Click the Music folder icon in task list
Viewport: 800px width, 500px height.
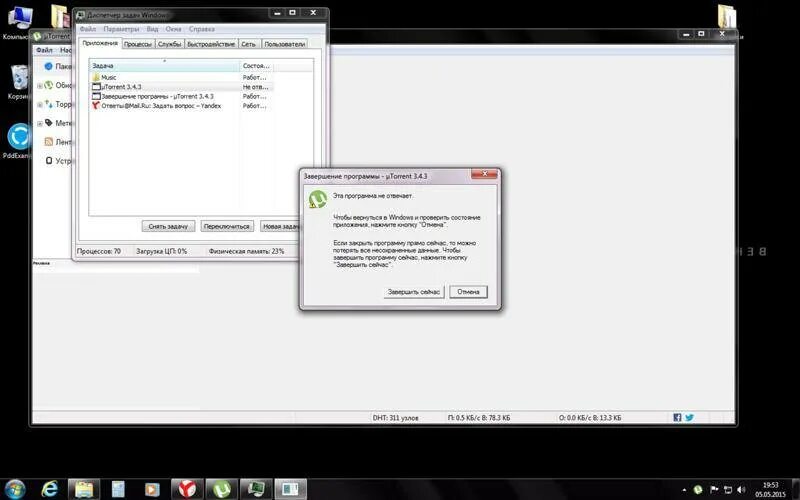tap(96, 77)
